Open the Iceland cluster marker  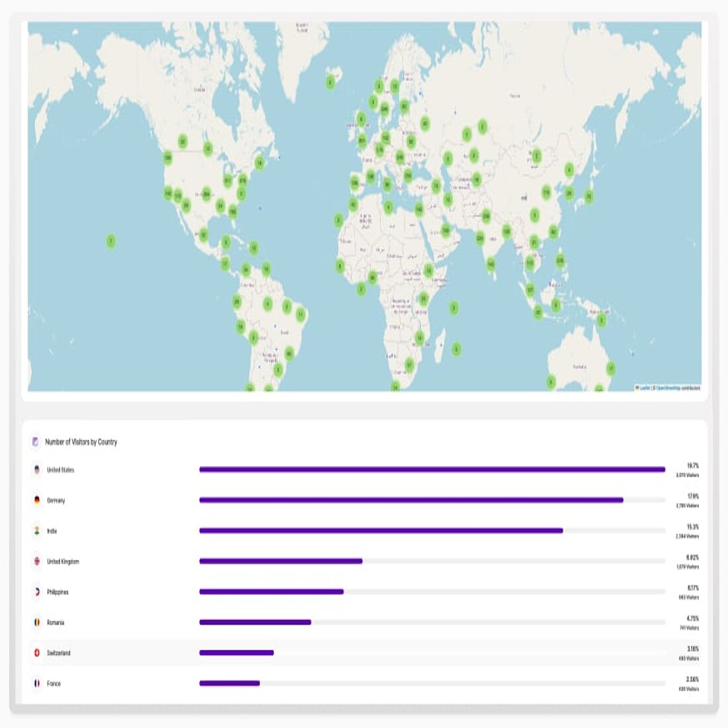(330, 82)
